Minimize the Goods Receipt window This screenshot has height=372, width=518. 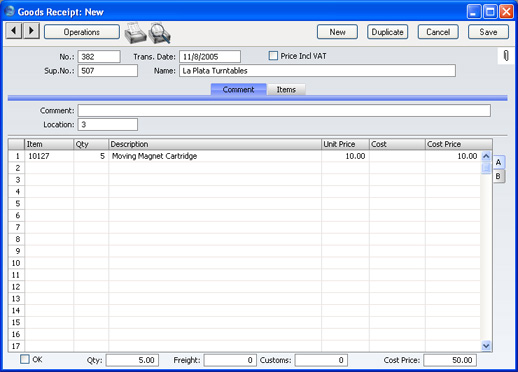tap(474, 12)
